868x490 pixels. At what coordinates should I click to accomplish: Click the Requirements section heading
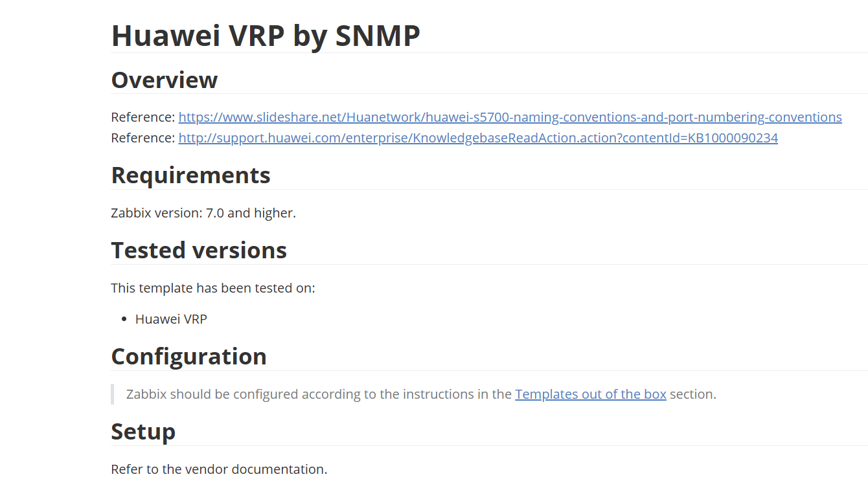click(190, 175)
